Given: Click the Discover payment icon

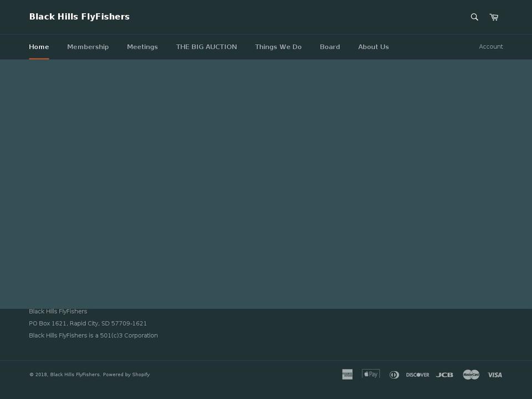Looking at the screenshot, I should [418, 375].
